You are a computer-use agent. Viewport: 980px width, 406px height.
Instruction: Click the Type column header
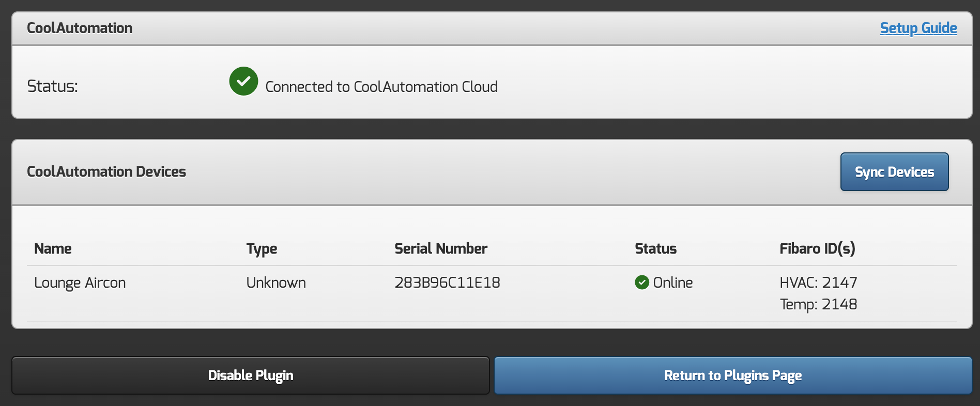pyautogui.click(x=262, y=248)
